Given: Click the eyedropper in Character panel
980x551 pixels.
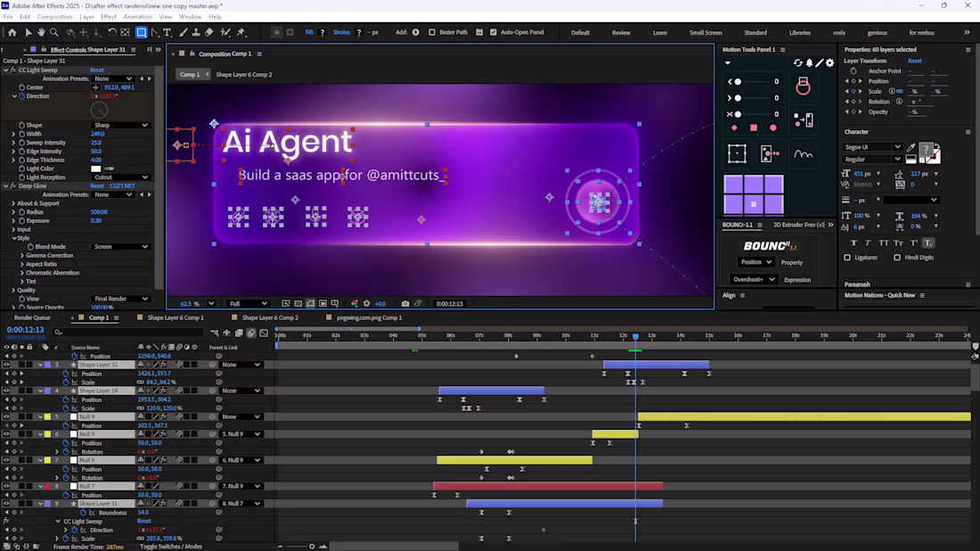Looking at the screenshot, I should (911, 148).
